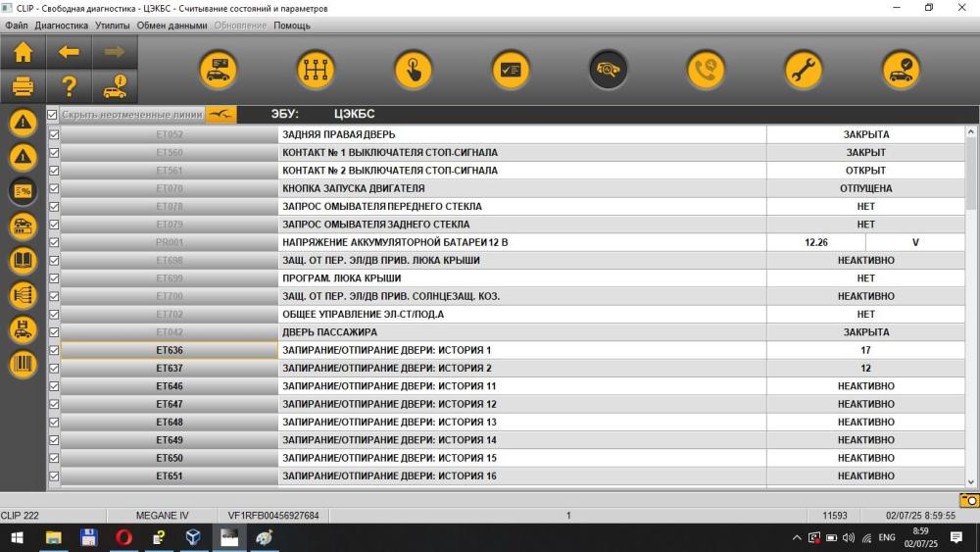Image resolution: width=980 pixels, height=552 pixels.
Task: Select the ET637 parameter code cell
Action: tap(170, 369)
